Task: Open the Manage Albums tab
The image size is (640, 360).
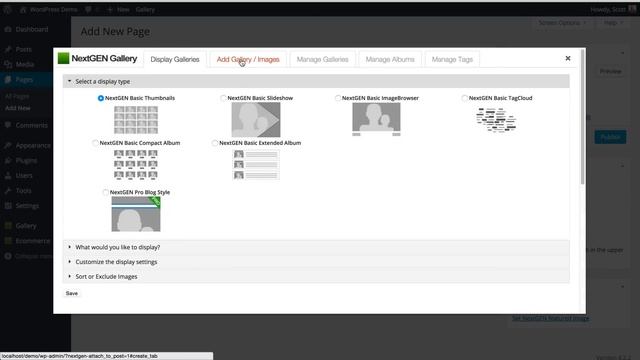Action: tap(390, 59)
